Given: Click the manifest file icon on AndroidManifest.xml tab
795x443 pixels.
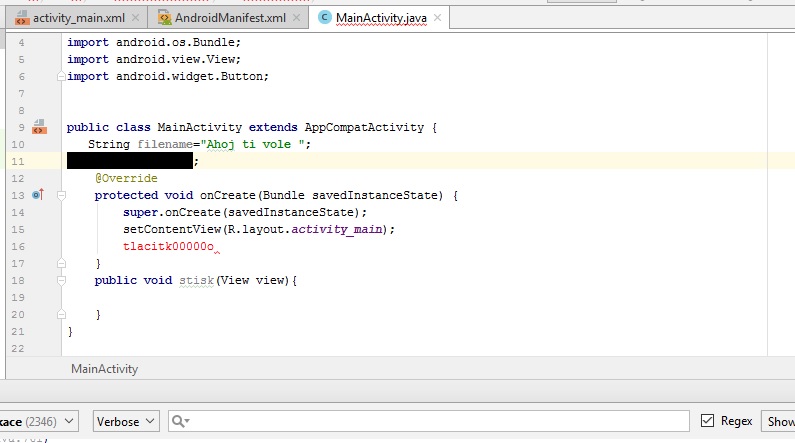Looking at the screenshot, I should click(x=164, y=18).
